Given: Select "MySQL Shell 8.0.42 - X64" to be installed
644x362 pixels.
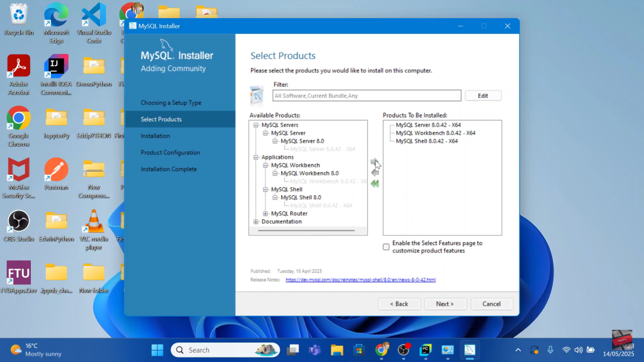Looking at the screenshot, I should (427, 141).
